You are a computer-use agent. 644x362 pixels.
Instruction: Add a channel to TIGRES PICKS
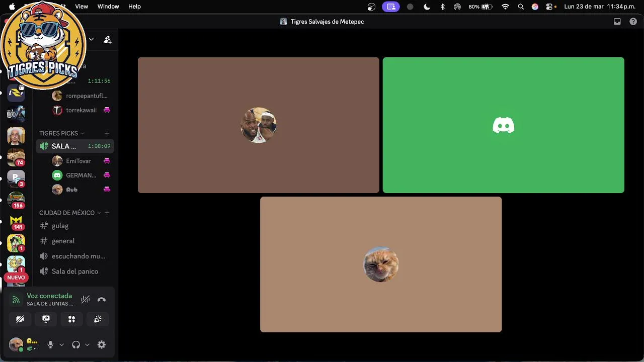107,133
